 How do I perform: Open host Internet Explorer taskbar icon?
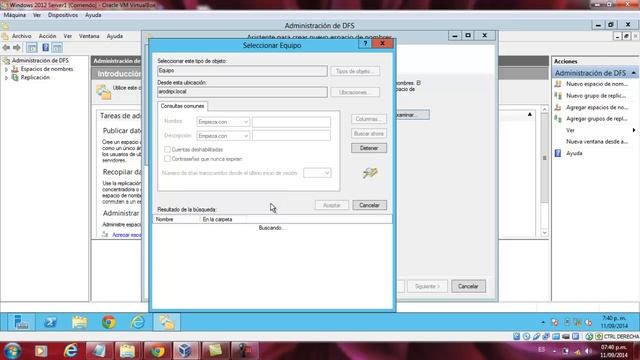tap(70, 351)
